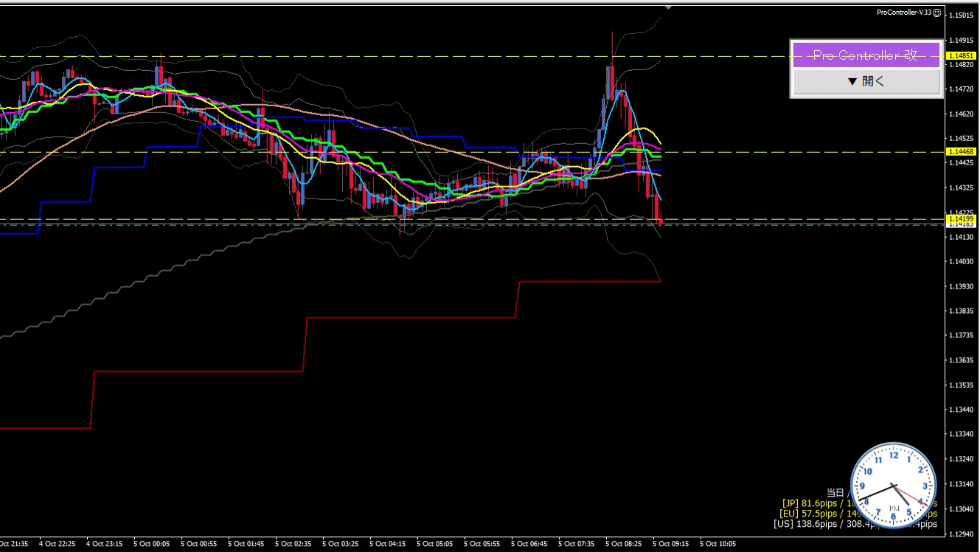
Task: Click the 5 Oct 09:15 time label
Action: [670, 544]
